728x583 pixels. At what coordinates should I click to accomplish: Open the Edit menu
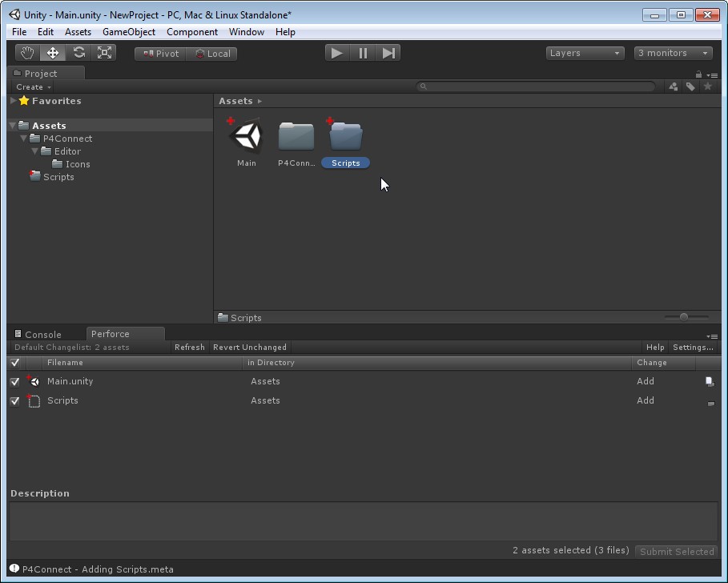[46, 31]
